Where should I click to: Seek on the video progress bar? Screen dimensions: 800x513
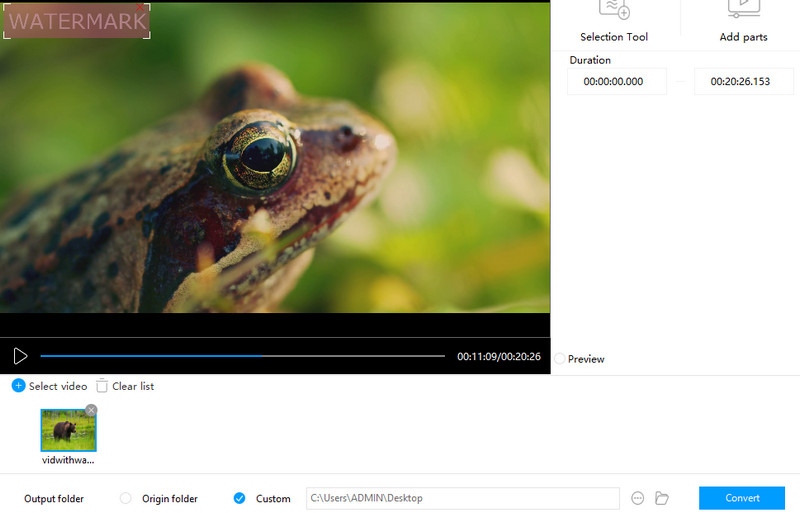pos(242,356)
